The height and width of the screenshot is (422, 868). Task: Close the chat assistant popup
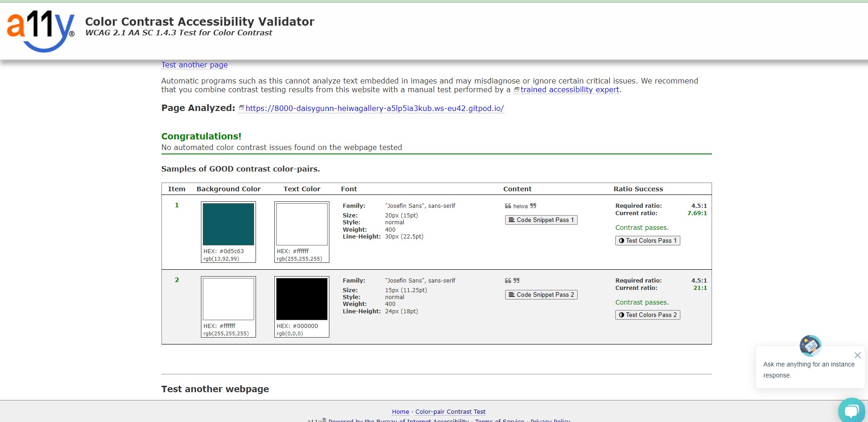[857, 355]
